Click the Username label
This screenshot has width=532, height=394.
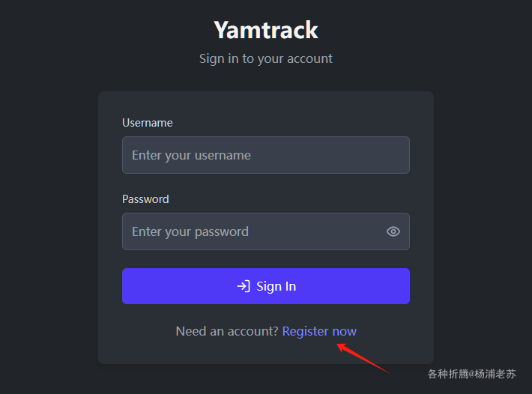tap(148, 122)
